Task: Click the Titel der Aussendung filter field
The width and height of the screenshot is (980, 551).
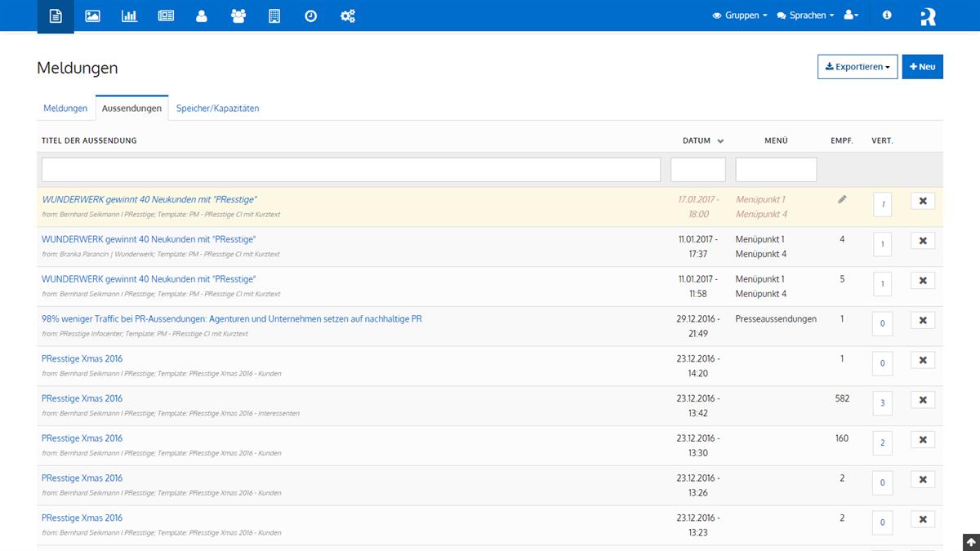Action: (x=351, y=170)
